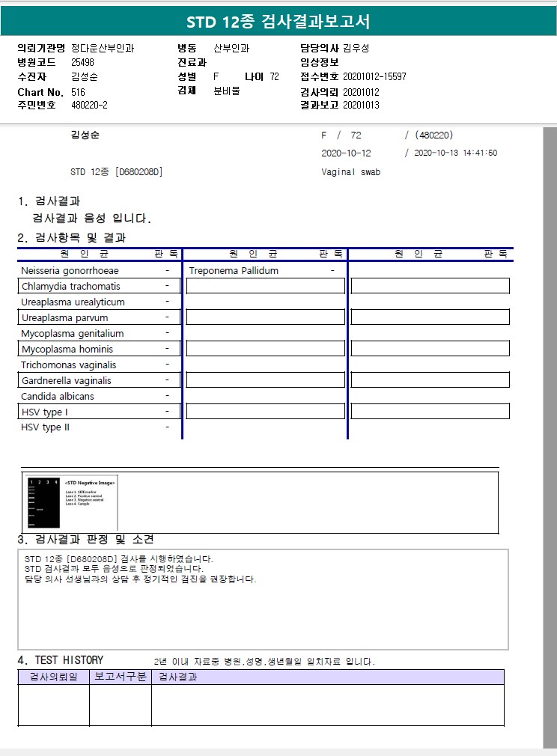Click the Gardnerella vaginalis row

coord(99,380)
